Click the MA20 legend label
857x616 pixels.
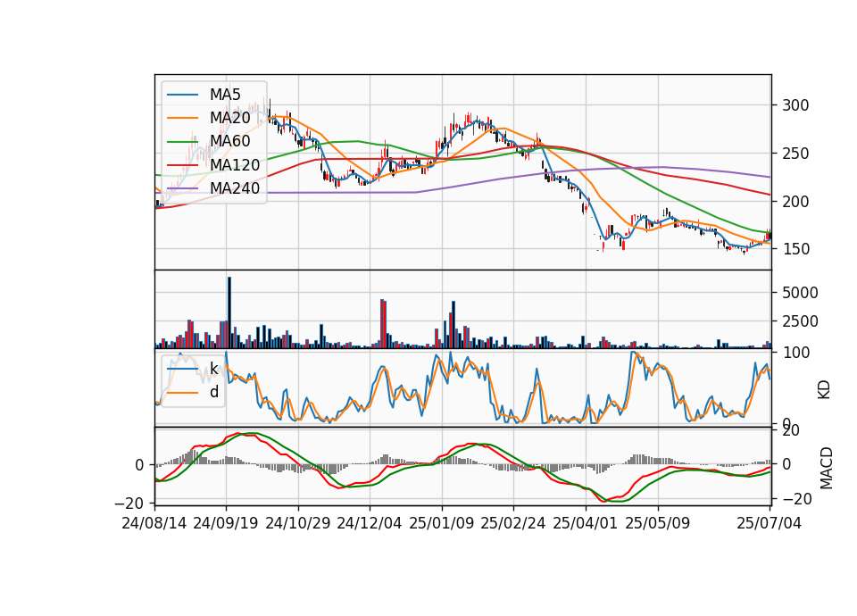click(229, 118)
